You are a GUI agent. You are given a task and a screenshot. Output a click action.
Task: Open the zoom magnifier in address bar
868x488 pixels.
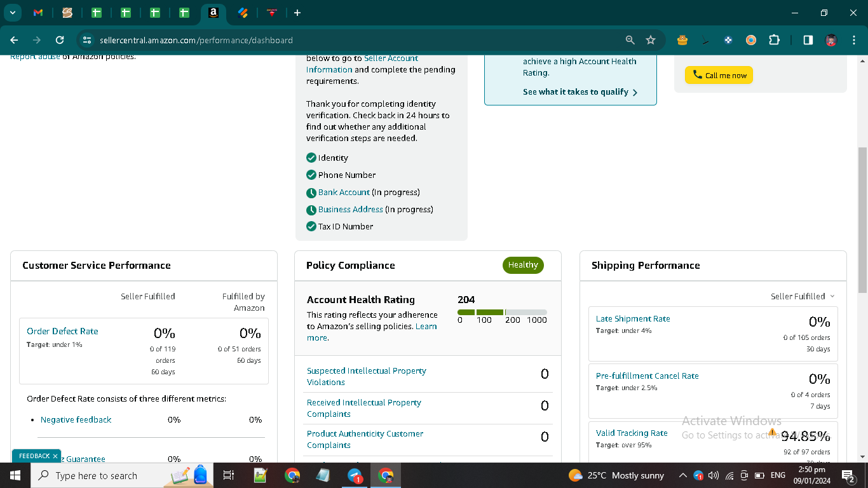pyautogui.click(x=630, y=40)
